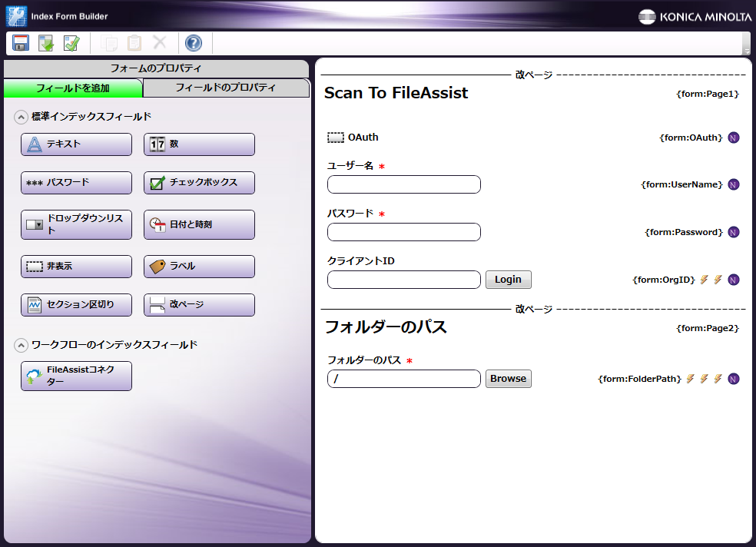Add a パスワード field from the palette
This screenshot has height=547, width=756.
point(76,183)
